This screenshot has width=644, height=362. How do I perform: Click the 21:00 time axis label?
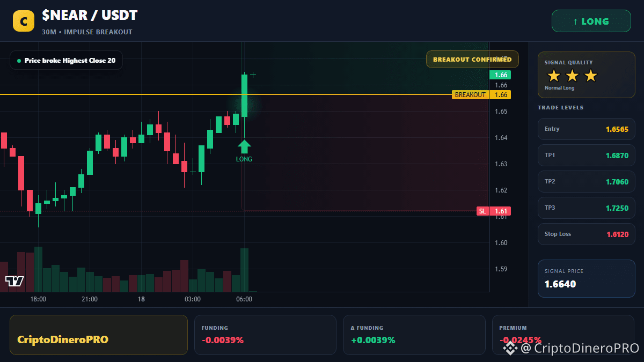click(x=90, y=299)
